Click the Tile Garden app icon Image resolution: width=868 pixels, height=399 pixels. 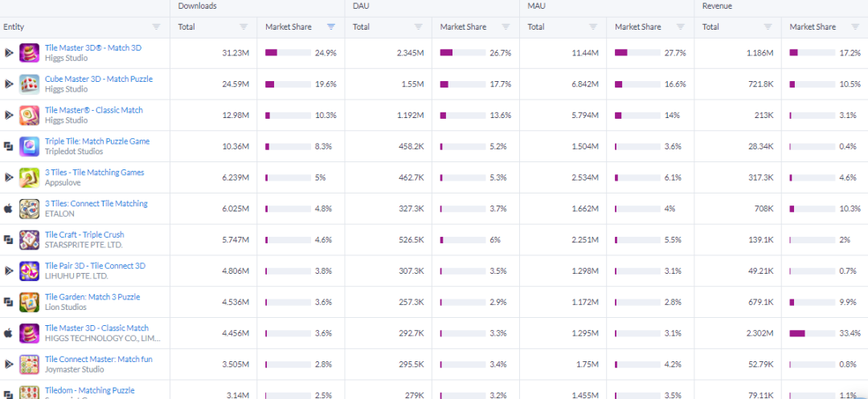tap(30, 302)
